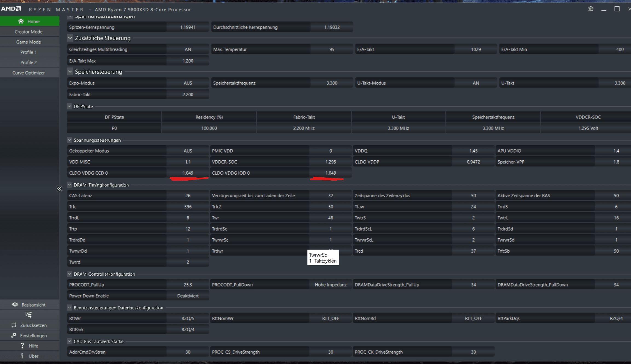Click the Fabric-Takt value 2.200
The width and height of the screenshot is (631, 364).
click(x=188, y=94)
